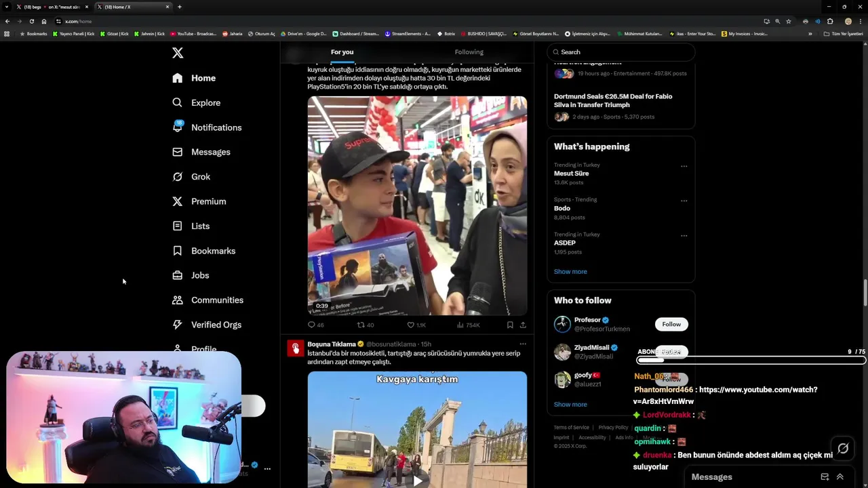This screenshot has height=488, width=868.
Task: Open Home in the sidebar
Action: coord(194,78)
